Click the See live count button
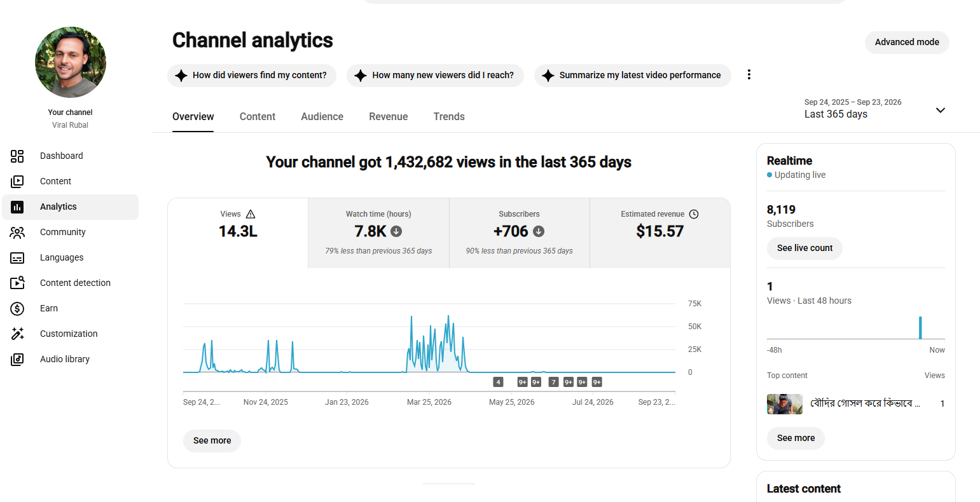980x502 pixels. (x=804, y=248)
